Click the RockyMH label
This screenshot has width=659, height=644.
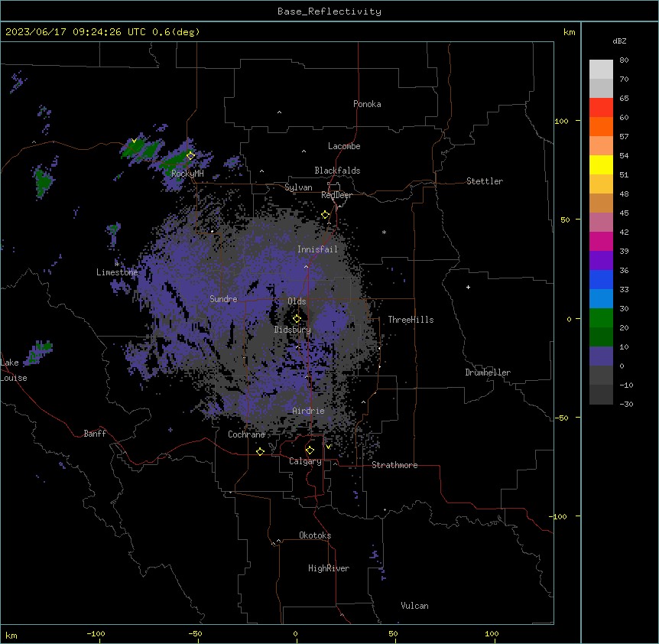click(187, 174)
